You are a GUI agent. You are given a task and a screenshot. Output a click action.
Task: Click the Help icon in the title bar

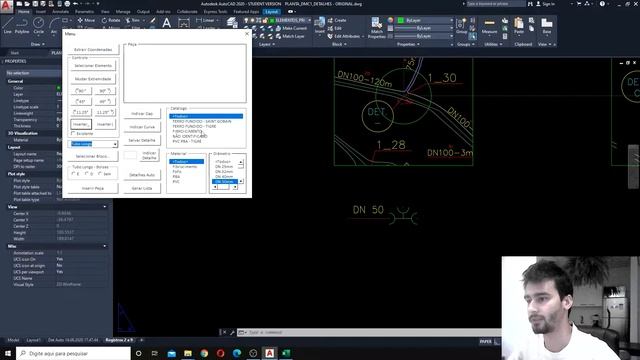[602, 4]
